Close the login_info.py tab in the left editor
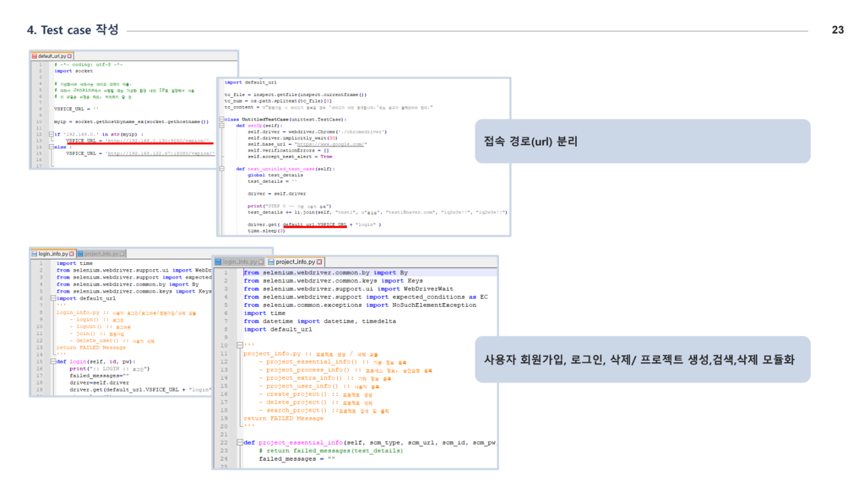This screenshot has width=868, height=486. [71, 254]
